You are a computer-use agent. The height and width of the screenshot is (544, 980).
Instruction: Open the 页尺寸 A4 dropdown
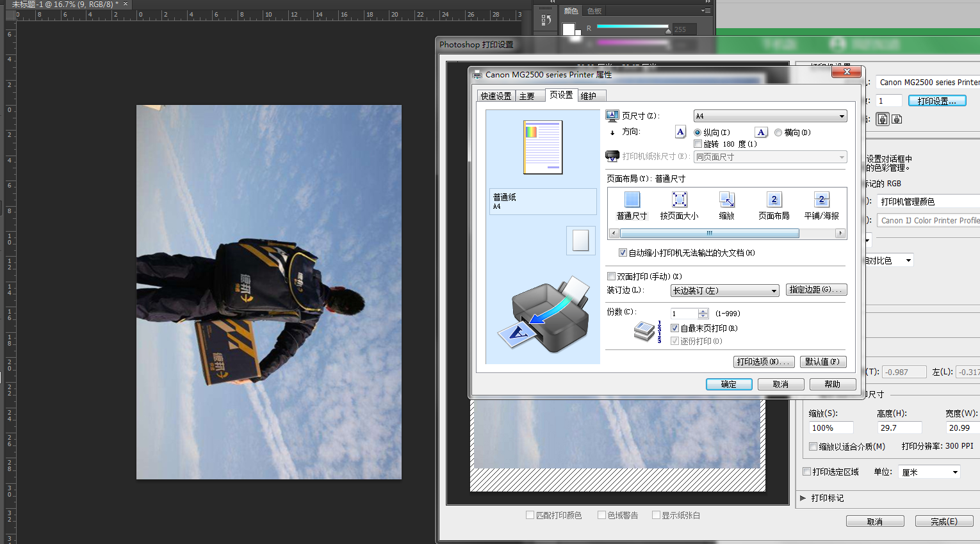[x=771, y=116]
